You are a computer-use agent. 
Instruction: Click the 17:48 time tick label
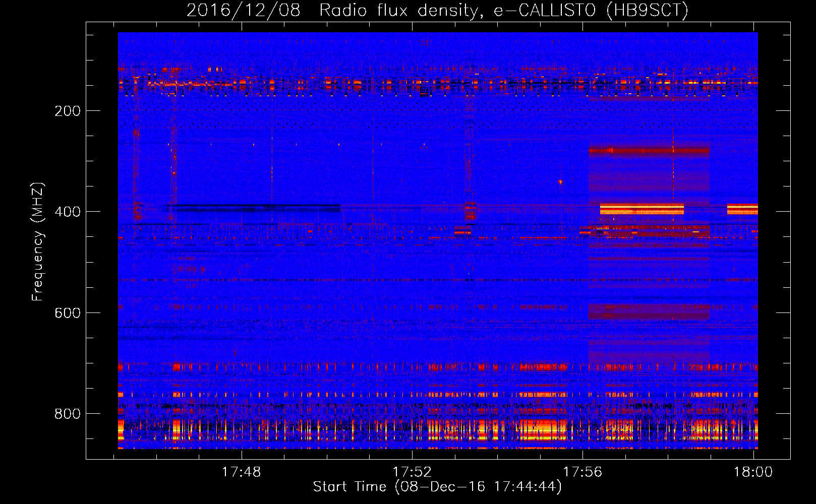(x=242, y=472)
